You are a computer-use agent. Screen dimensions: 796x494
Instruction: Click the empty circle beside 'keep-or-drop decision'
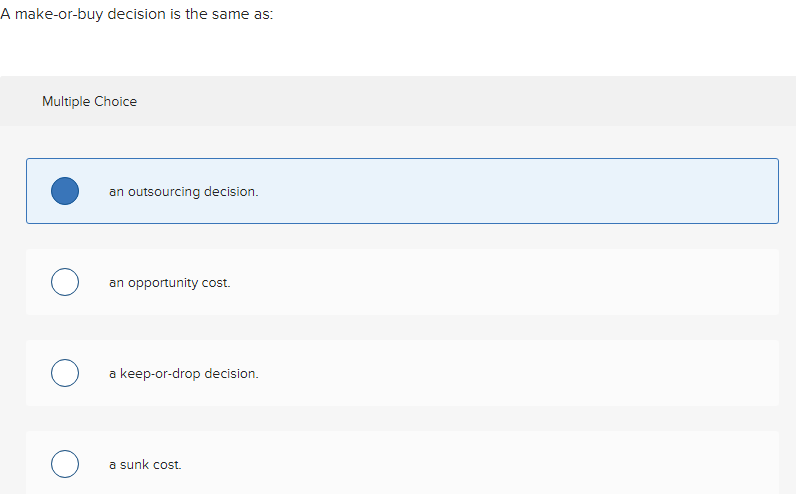pyautogui.click(x=65, y=373)
